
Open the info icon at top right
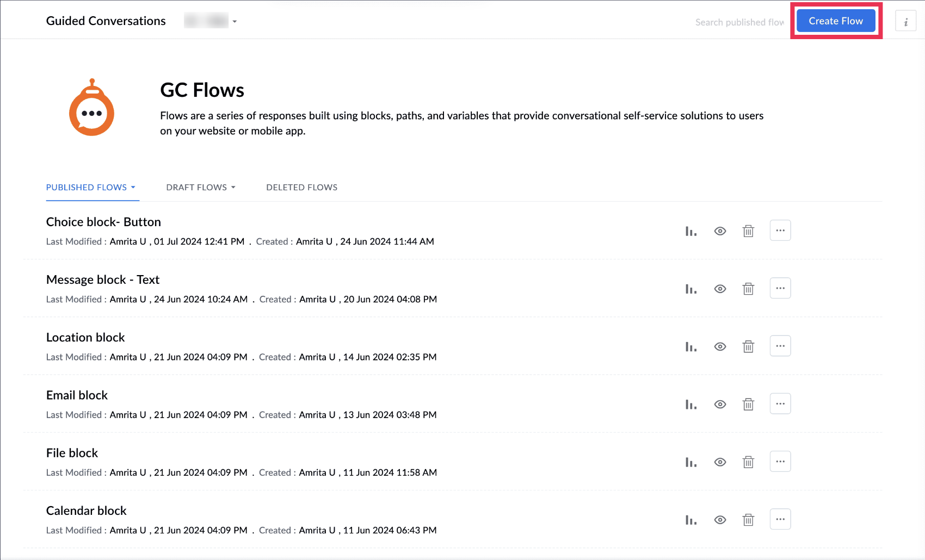pos(905,22)
